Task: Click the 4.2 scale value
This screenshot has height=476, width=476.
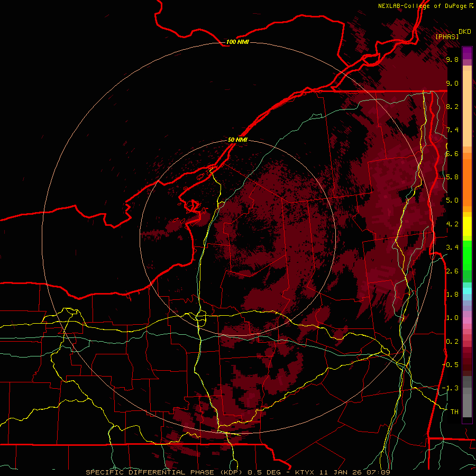Action: click(452, 224)
